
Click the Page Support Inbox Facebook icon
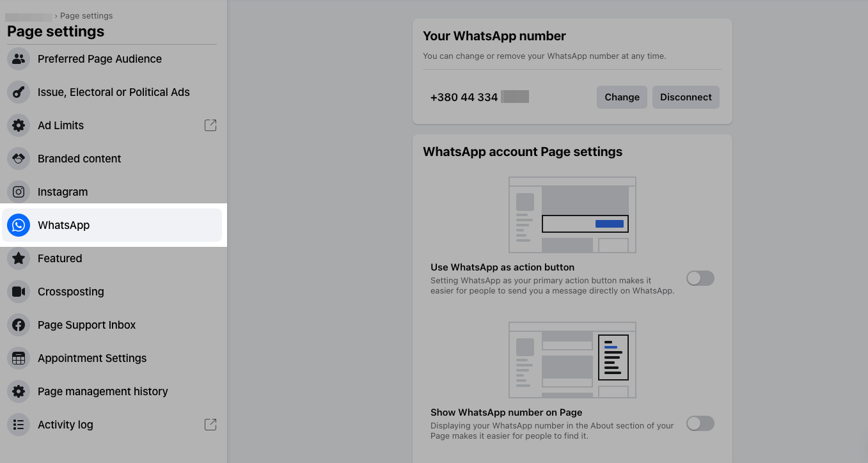19,325
